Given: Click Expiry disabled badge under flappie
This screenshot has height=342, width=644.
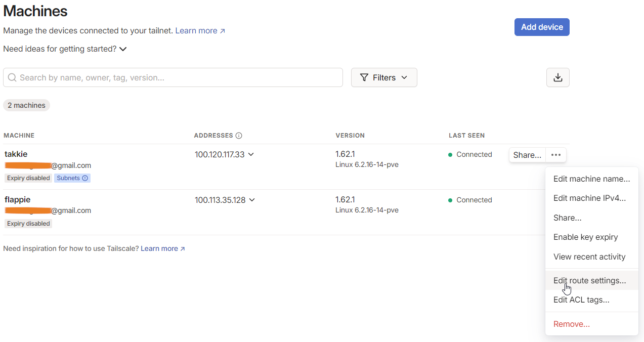Looking at the screenshot, I should tap(28, 224).
